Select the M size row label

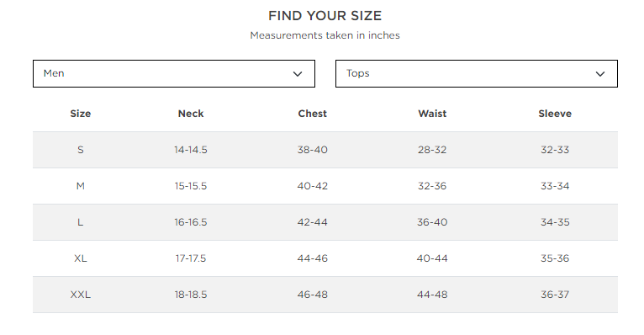pos(81,186)
